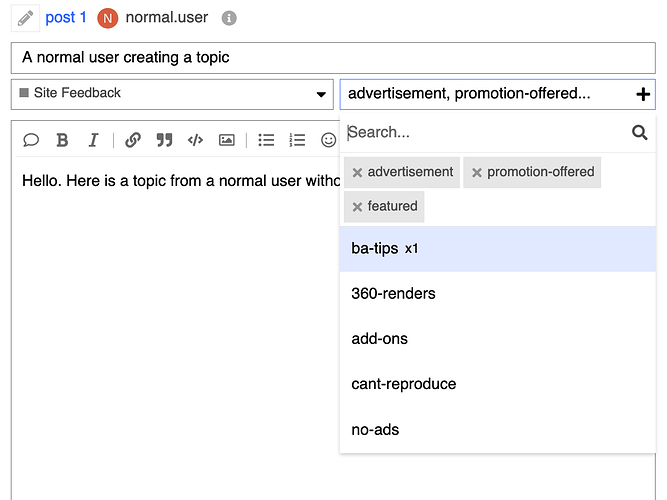This screenshot has height=500, width=667.
Task: Open the emoji picker
Action: pos(328,140)
